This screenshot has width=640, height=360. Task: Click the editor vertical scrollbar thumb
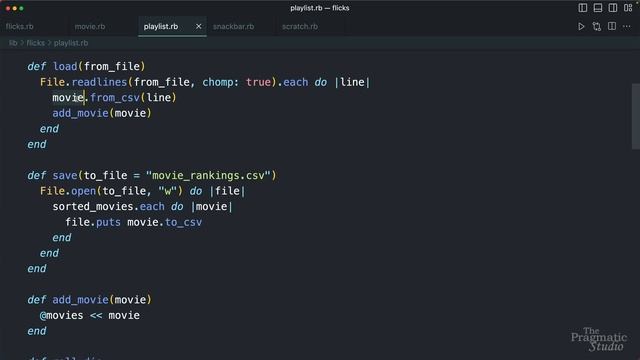636,116
